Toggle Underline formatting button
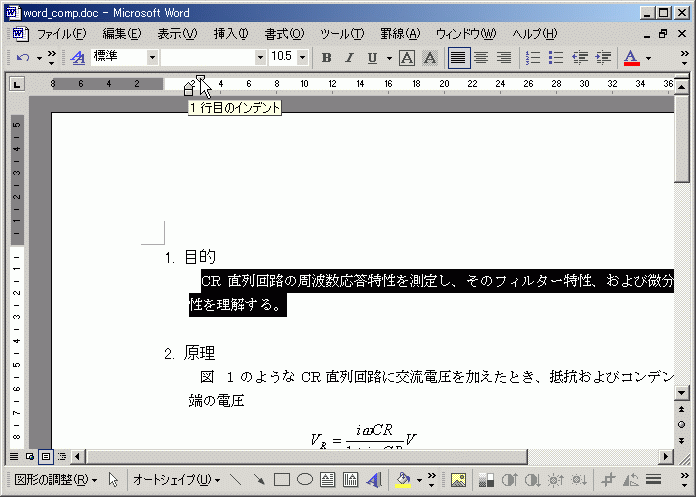The width and height of the screenshot is (696, 497). [x=372, y=58]
